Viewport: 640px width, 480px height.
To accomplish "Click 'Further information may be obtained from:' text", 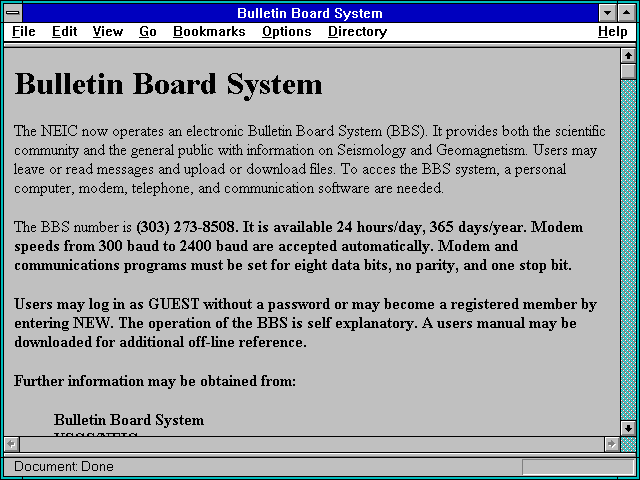I will (x=155, y=381).
